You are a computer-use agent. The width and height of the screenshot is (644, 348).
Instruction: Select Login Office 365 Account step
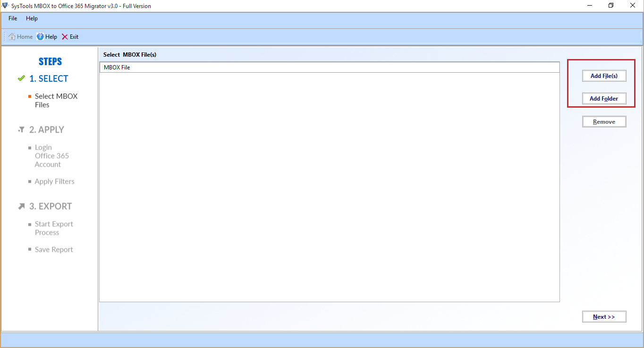click(51, 156)
